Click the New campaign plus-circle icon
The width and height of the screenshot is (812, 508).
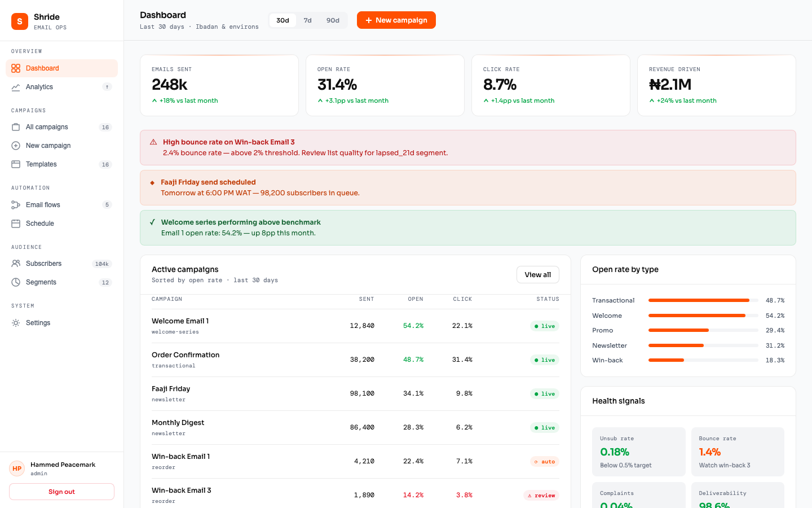tap(15, 146)
